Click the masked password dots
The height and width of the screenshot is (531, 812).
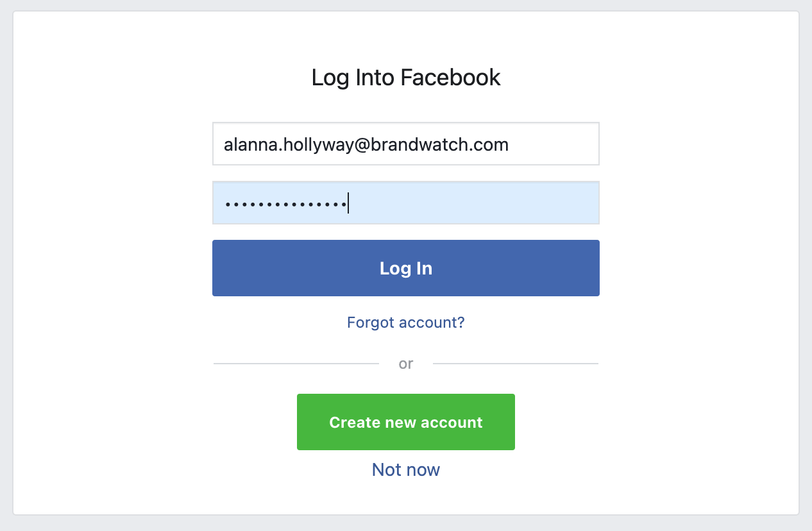click(285, 205)
